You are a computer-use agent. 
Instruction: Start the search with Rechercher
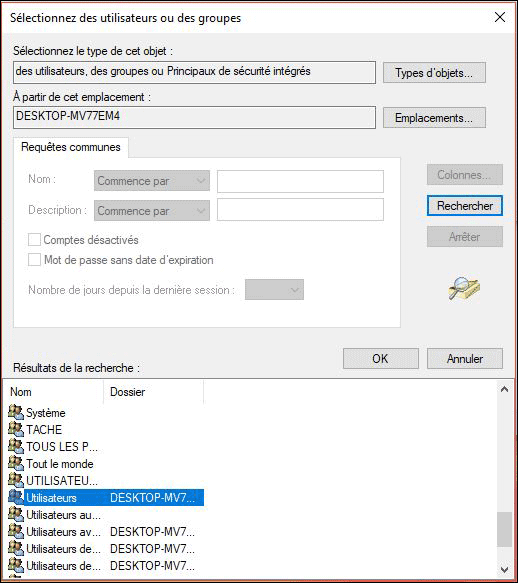pos(465,206)
